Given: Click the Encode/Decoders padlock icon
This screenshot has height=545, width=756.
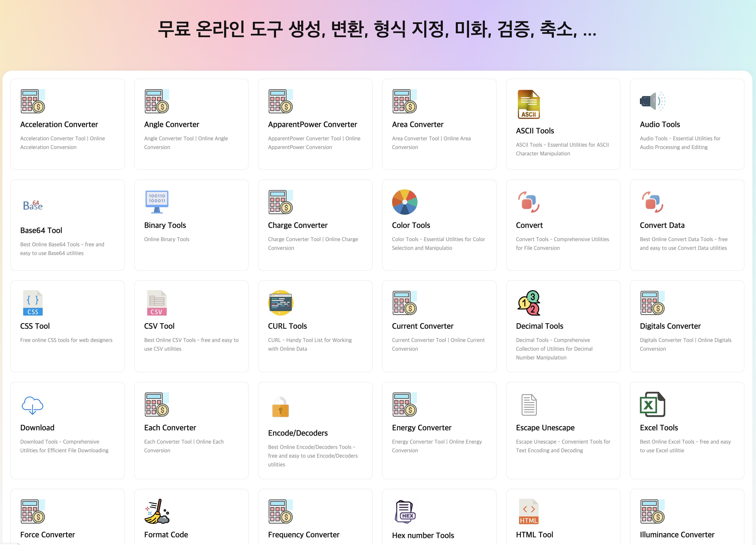Looking at the screenshot, I should 280,407.
